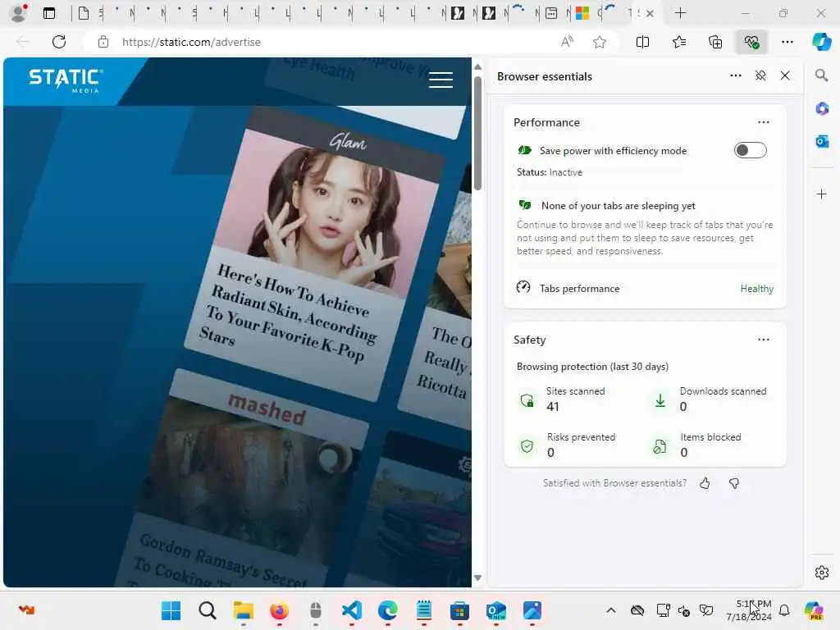Activate Read aloud icon in address bar
Screen dimensions: 840x630
tap(567, 42)
